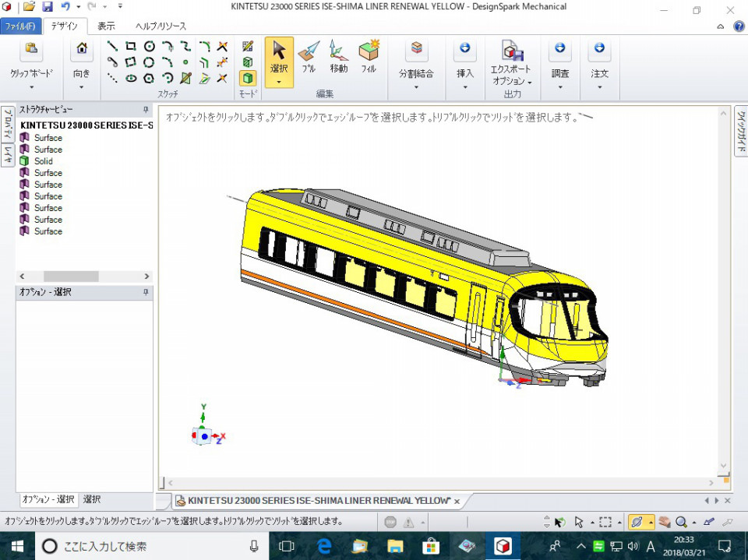Screen dimensions: 748x560
Task: Open Microsoft Edge from the taskbar
Action: (324, 546)
